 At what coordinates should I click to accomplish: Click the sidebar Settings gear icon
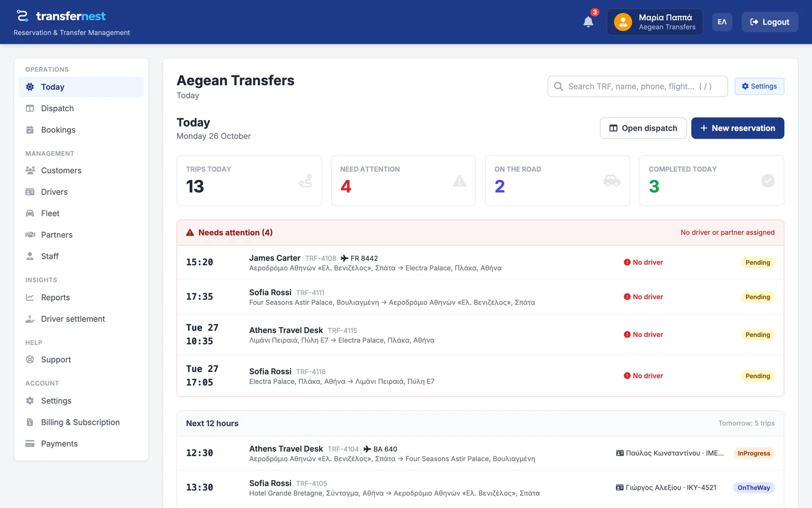(30, 400)
